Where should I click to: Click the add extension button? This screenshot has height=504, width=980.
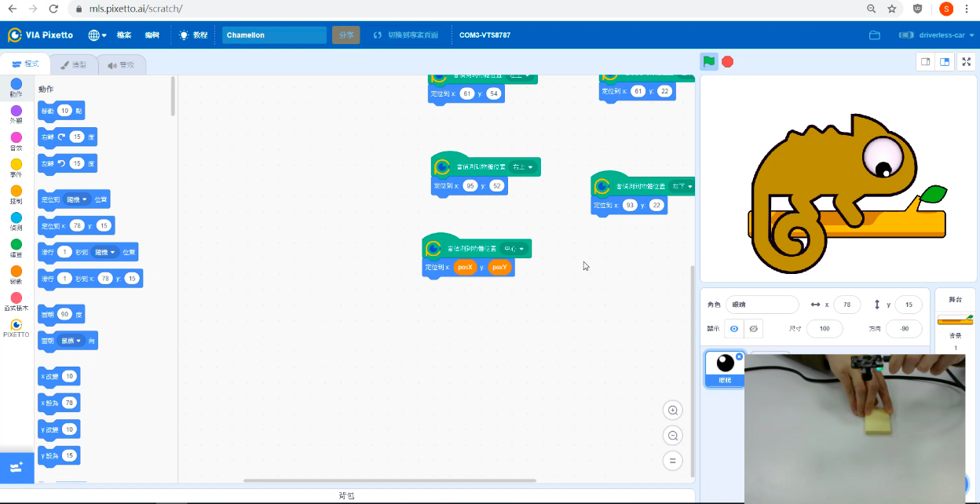pos(16,467)
